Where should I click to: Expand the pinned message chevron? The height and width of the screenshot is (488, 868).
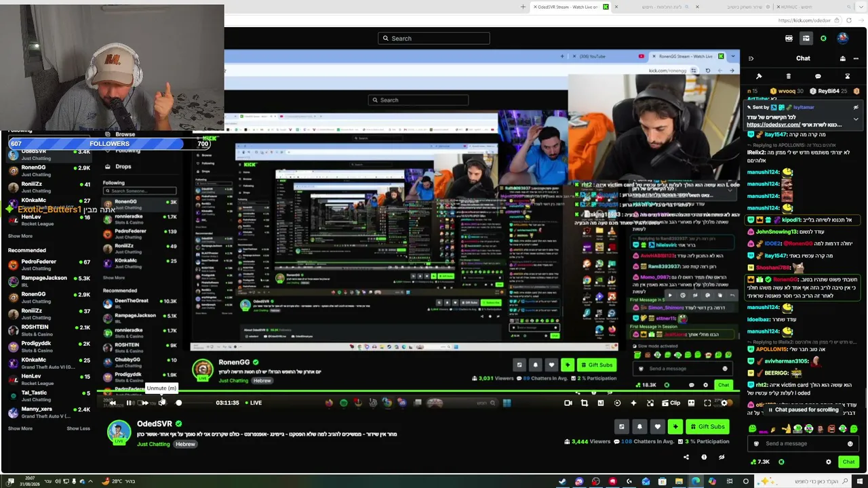[856, 119]
